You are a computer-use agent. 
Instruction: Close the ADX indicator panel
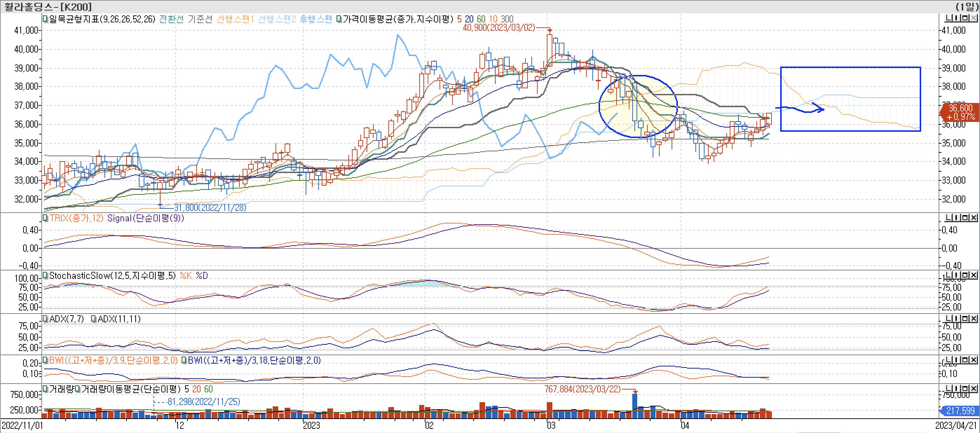click(x=973, y=318)
